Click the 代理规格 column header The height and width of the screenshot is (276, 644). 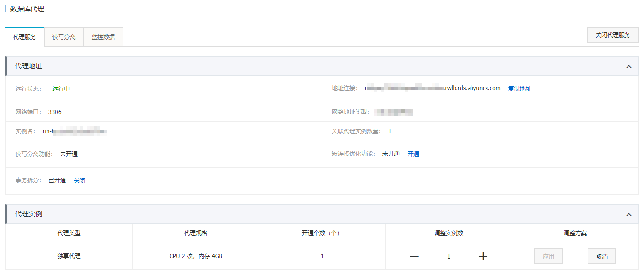[x=196, y=233]
